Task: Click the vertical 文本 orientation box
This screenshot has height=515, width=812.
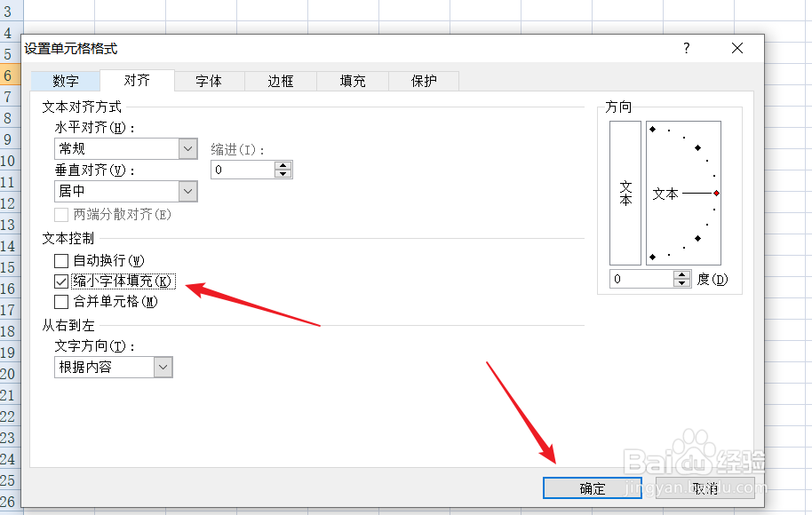Action: (625, 193)
